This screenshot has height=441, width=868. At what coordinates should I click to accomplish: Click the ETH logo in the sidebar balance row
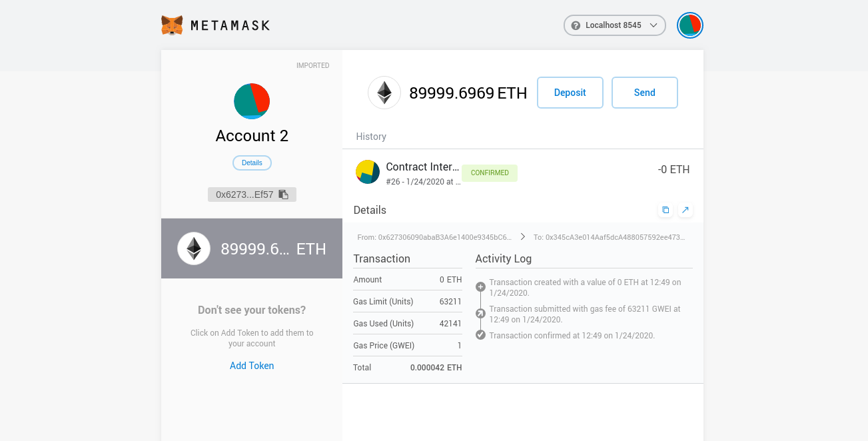pyautogui.click(x=193, y=248)
